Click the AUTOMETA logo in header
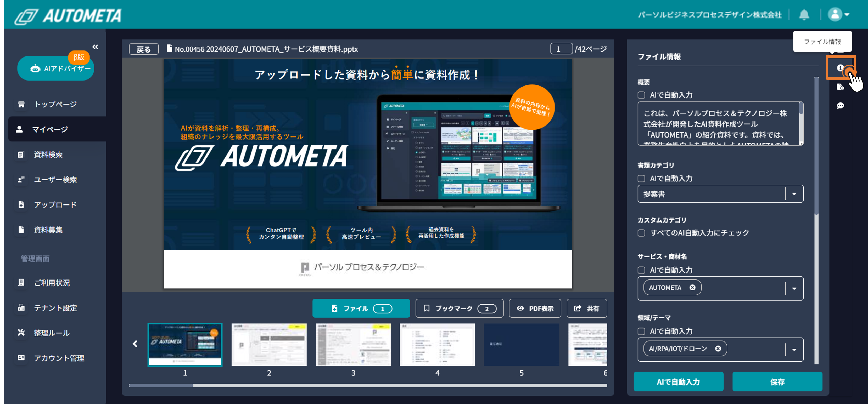Image resolution: width=868 pixels, height=405 pixels. click(x=68, y=16)
